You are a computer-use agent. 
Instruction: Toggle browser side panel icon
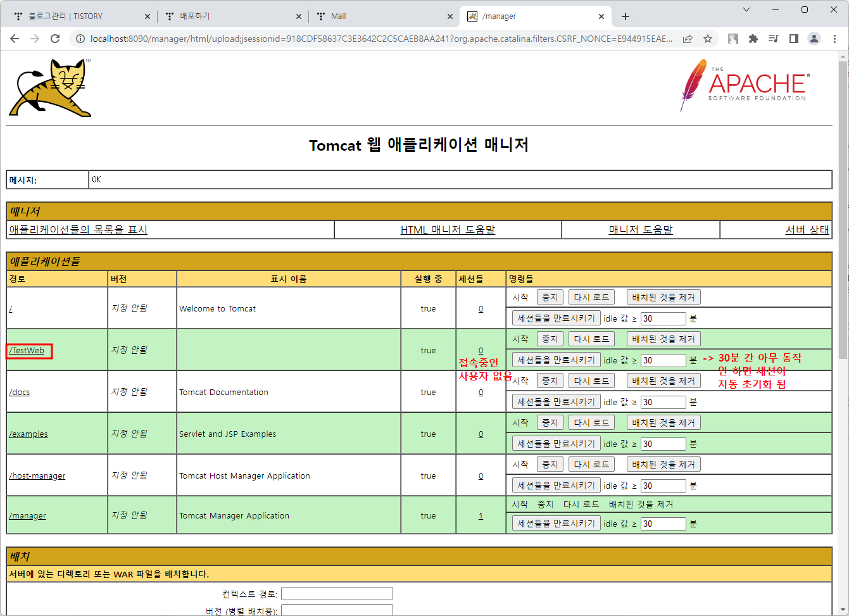click(x=793, y=39)
